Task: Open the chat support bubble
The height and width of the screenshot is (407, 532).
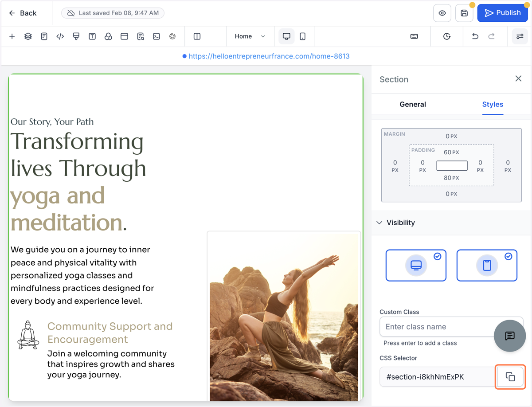Action: (x=510, y=336)
